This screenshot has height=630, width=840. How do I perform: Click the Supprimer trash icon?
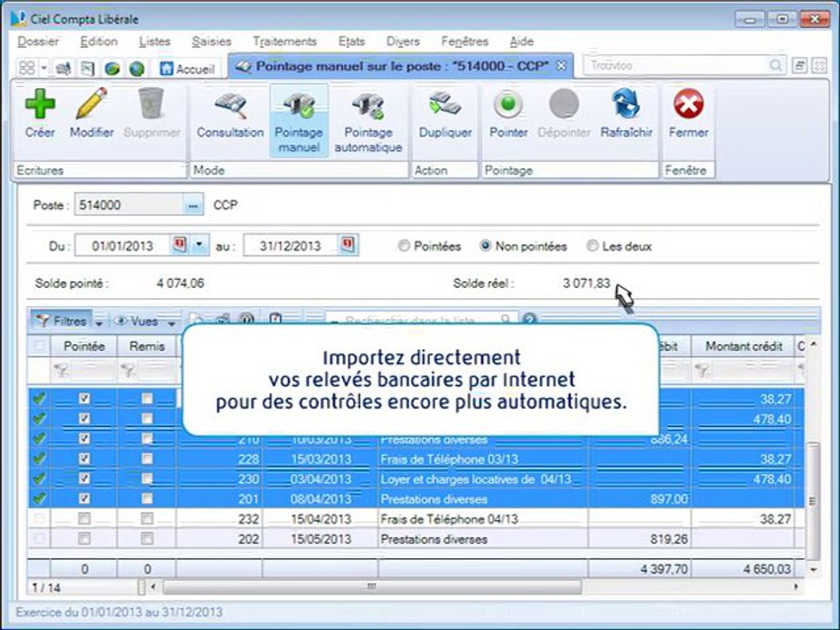(x=151, y=104)
